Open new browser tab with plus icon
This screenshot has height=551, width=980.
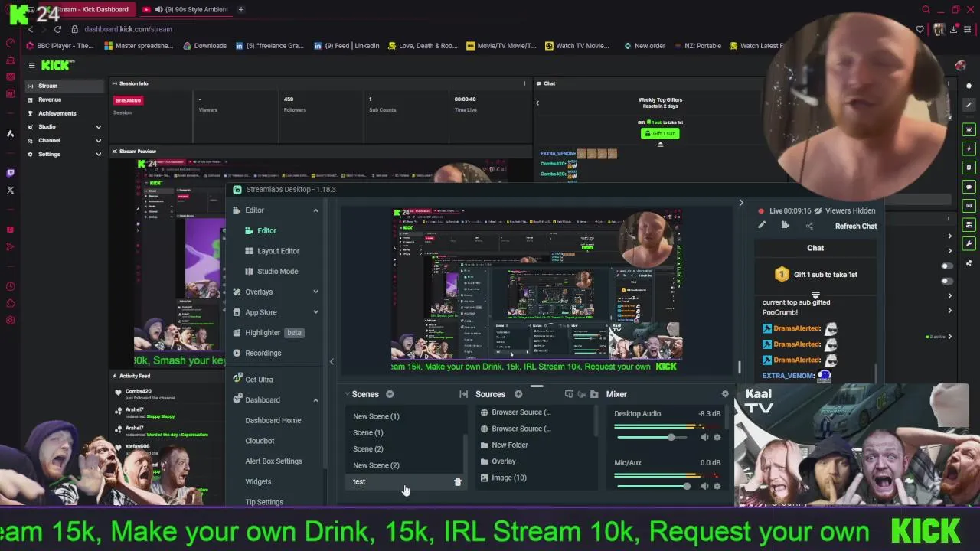240,9
